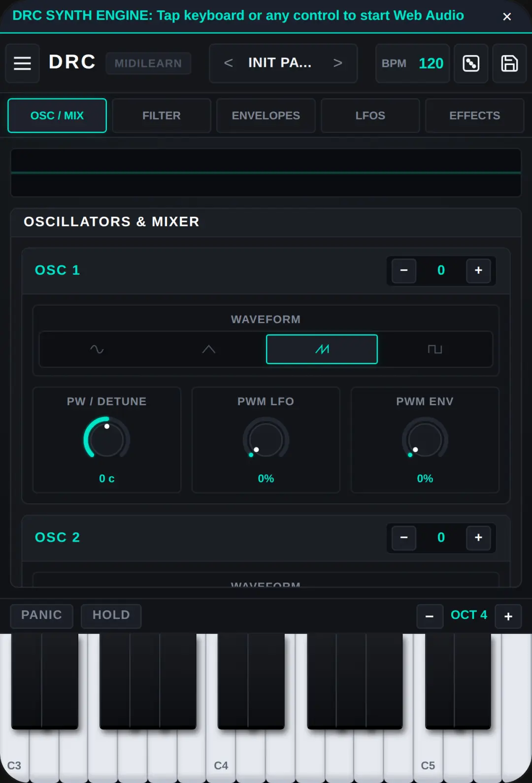Click the save preset floppy icon
Screen dimensions: 532x783
click(509, 63)
